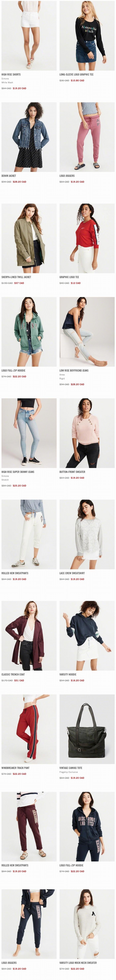This screenshot has height=980, width=116.
Task: Open the Varsity Hoodie product link
Action: pyautogui.click(x=68, y=674)
